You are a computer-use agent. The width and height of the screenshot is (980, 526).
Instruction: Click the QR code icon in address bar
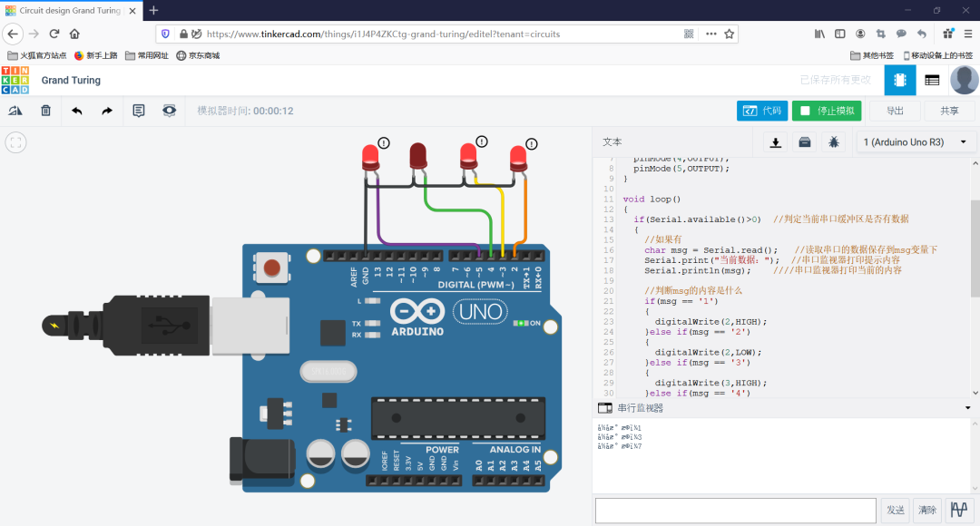tap(689, 34)
